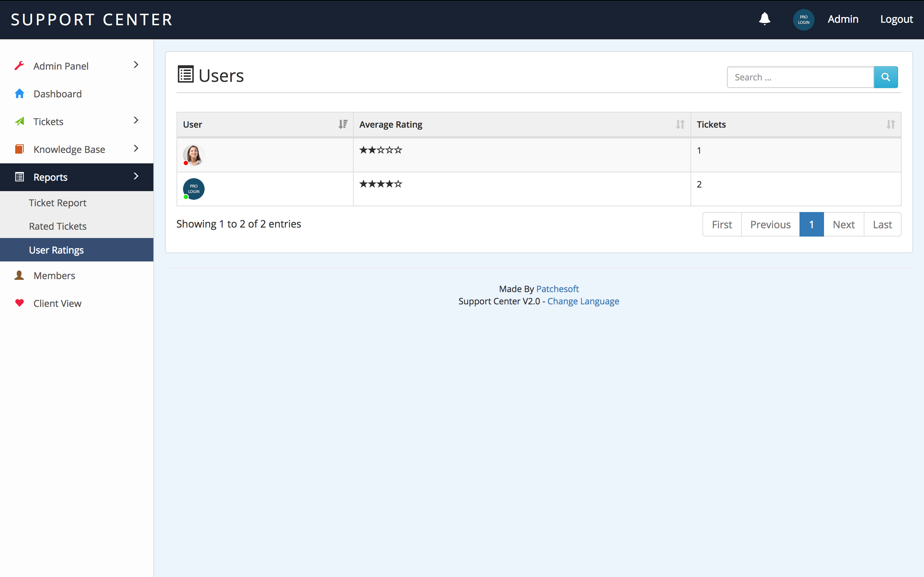Open the Change Language link
924x577 pixels.
pyautogui.click(x=583, y=301)
